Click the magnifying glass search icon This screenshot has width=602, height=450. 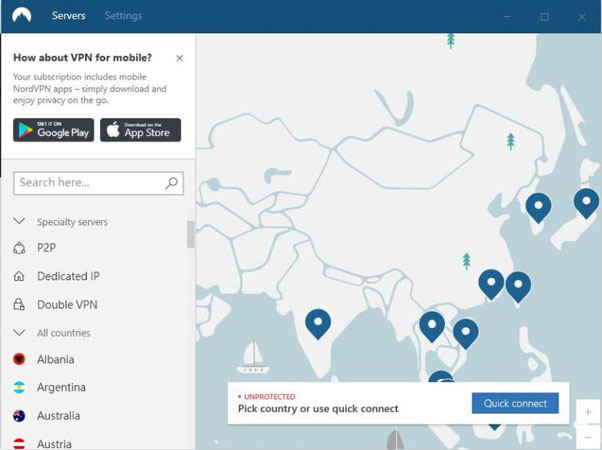pos(172,183)
